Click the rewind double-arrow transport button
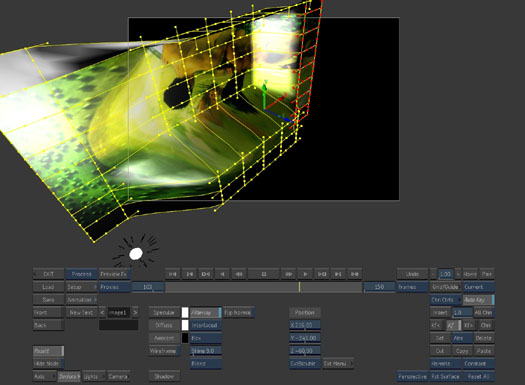Image resolution: width=525 pixels, height=385 pixels. (x=238, y=274)
